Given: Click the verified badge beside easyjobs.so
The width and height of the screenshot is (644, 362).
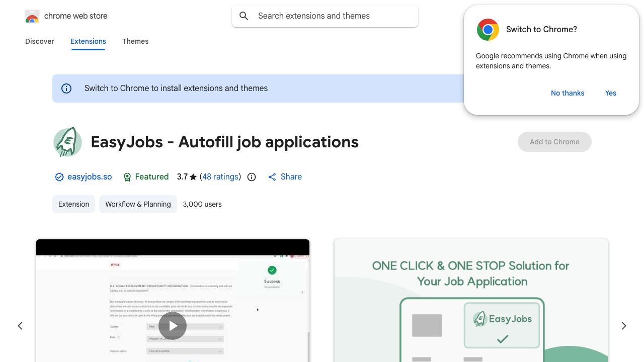Looking at the screenshot, I should point(59,177).
